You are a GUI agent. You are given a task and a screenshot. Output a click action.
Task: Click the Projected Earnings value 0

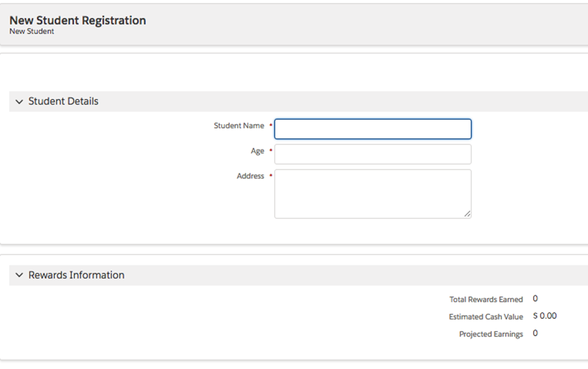[x=535, y=333]
